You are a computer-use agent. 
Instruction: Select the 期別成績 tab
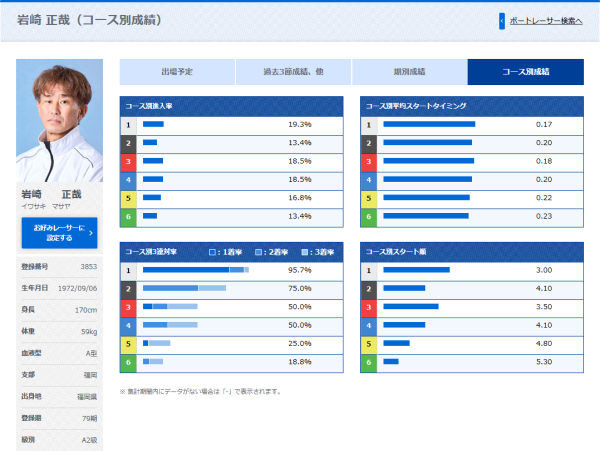click(409, 72)
